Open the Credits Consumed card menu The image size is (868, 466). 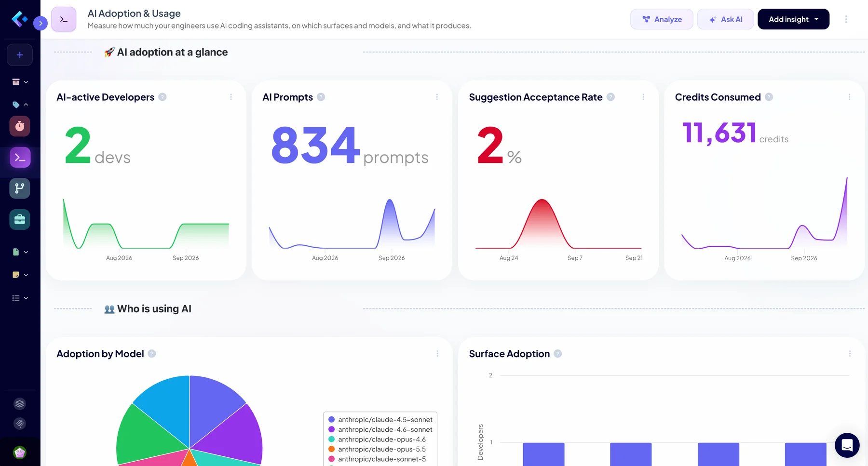click(849, 97)
